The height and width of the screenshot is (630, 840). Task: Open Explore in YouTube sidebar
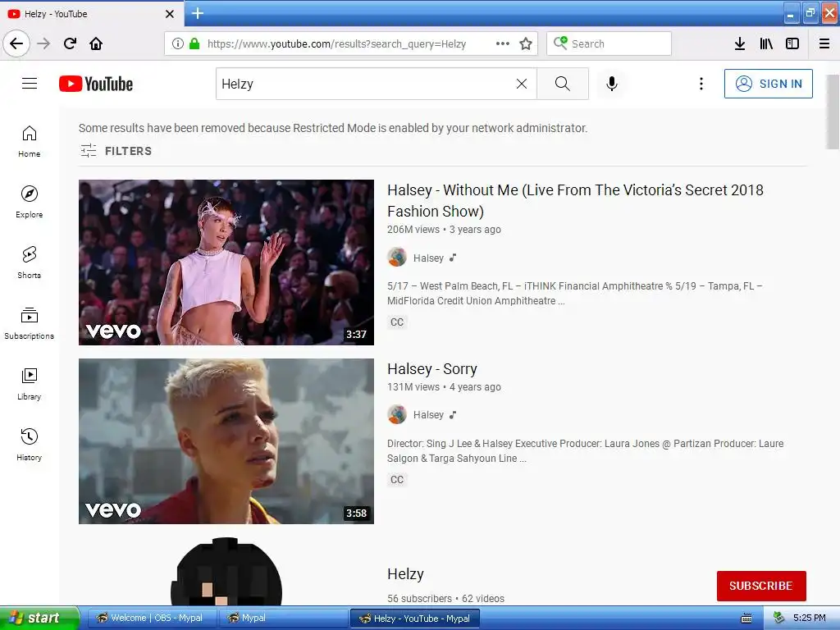[30, 202]
